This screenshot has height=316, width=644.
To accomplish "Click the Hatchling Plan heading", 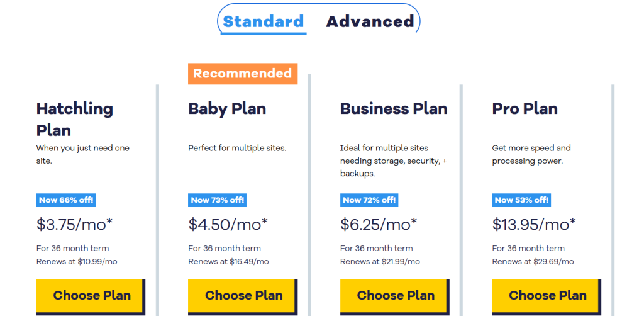I will pyautogui.click(x=74, y=119).
